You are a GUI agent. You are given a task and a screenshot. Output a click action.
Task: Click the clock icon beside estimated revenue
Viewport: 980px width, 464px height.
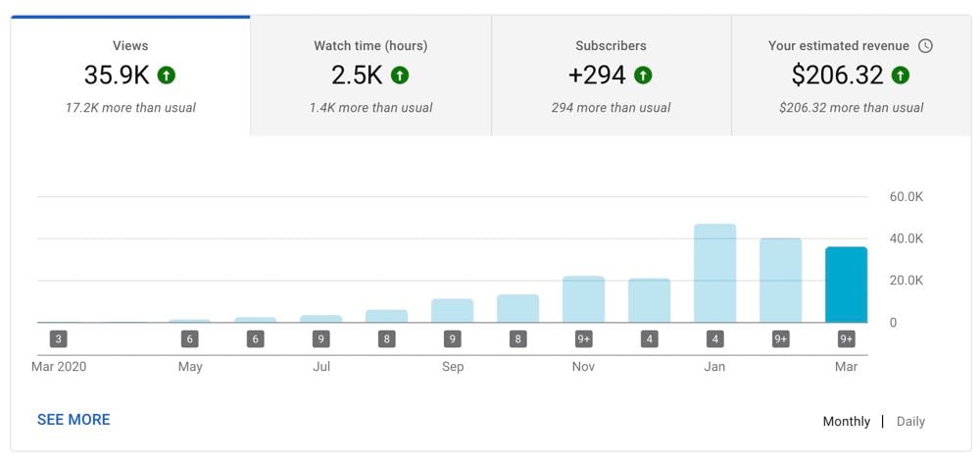point(926,46)
